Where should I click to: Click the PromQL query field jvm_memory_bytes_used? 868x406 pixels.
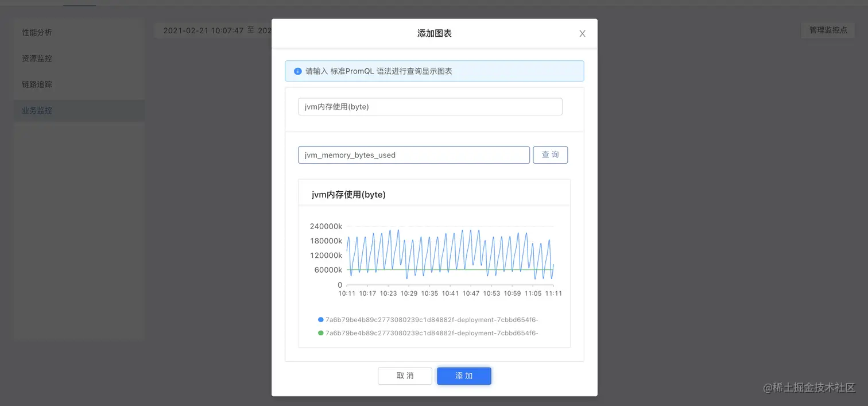point(414,155)
